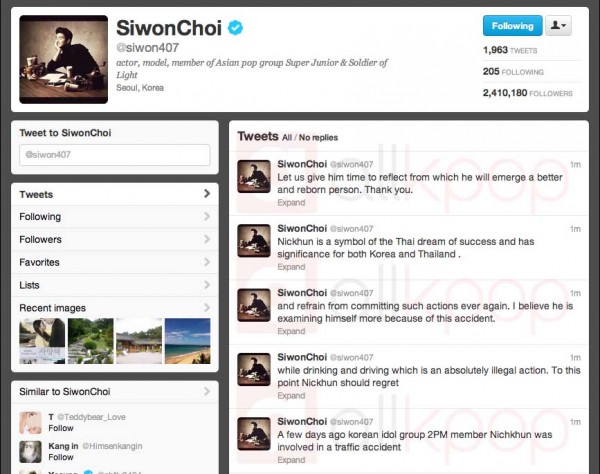Screen dimensions: 600x474
Task: Click the Lists row chevron arrow
Action: pos(207,285)
